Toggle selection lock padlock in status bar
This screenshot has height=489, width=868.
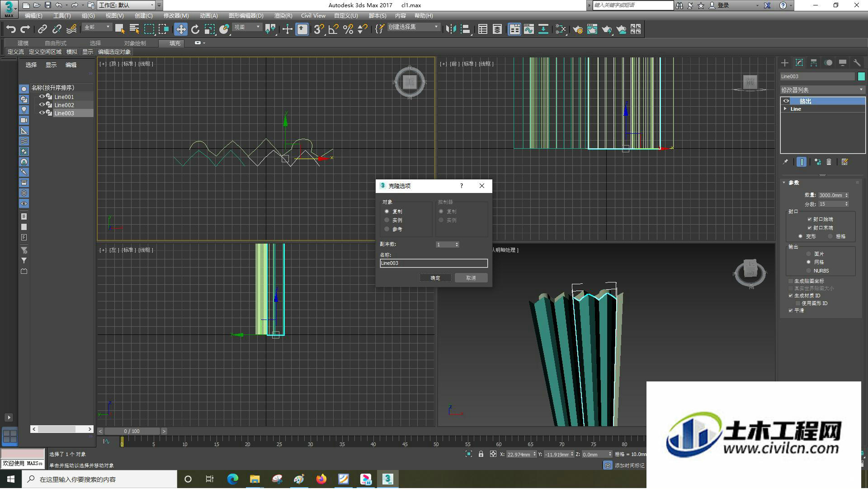[481, 455]
